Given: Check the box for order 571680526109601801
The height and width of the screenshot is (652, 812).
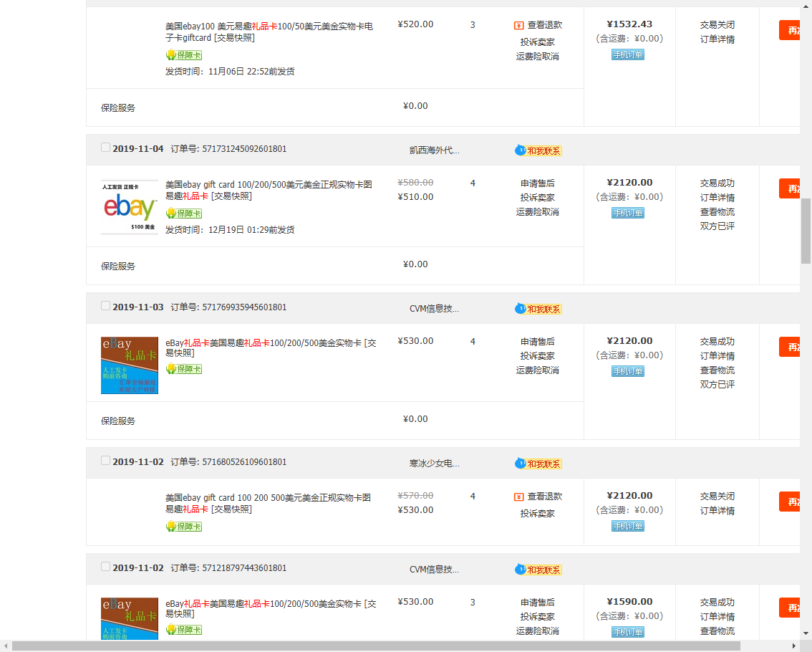Looking at the screenshot, I should tap(106, 461).
